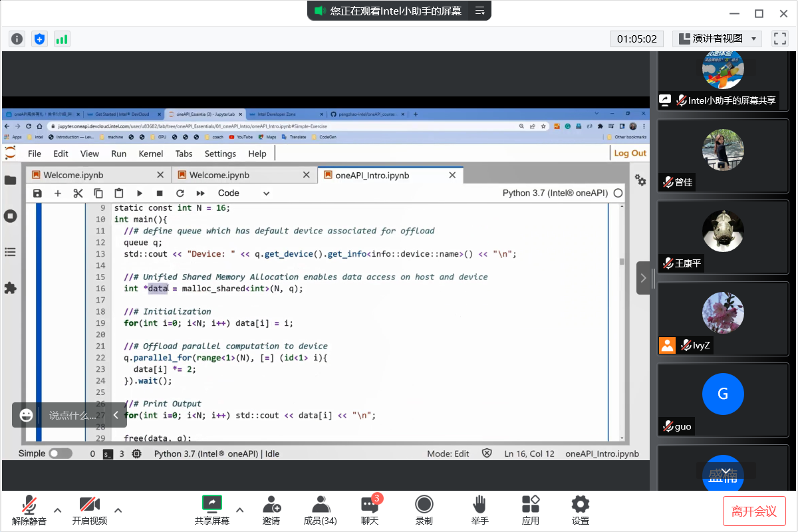The width and height of the screenshot is (798, 532).
Task: Unmute the microphone
Action: coord(29,505)
